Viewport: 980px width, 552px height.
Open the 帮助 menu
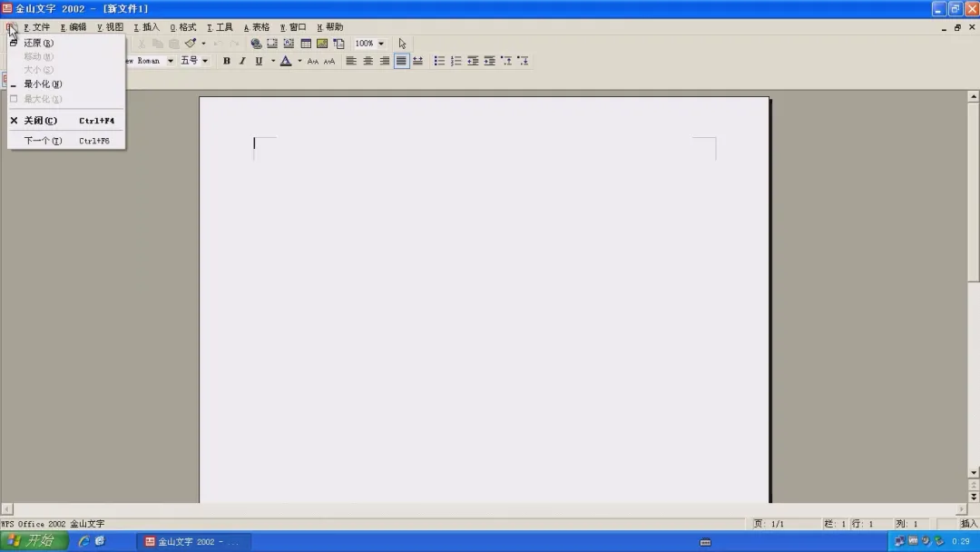click(x=330, y=27)
